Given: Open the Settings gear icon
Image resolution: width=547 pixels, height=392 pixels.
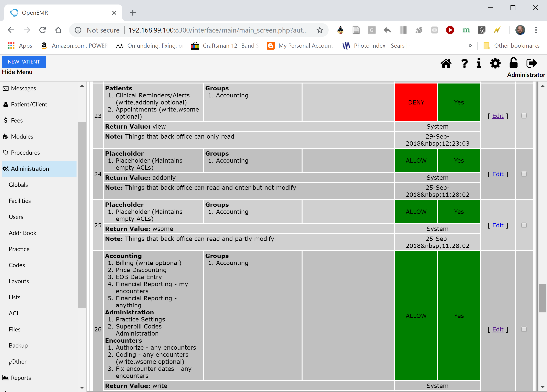Looking at the screenshot, I should (495, 63).
